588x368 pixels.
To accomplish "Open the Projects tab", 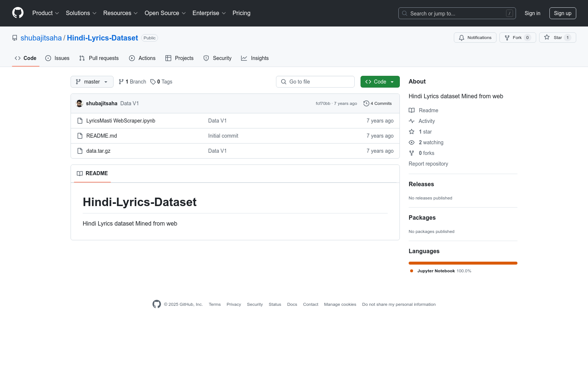I will pyautogui.click(x=179, y=58).
